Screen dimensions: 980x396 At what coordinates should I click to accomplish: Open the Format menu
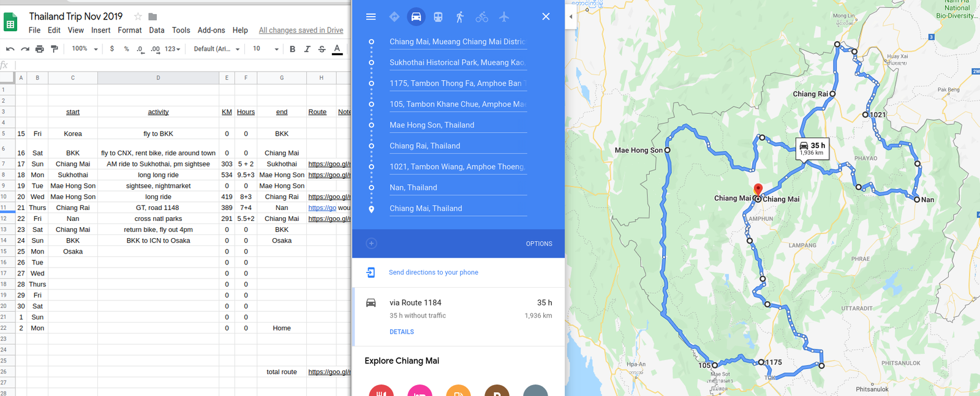[x=129, y=30]
